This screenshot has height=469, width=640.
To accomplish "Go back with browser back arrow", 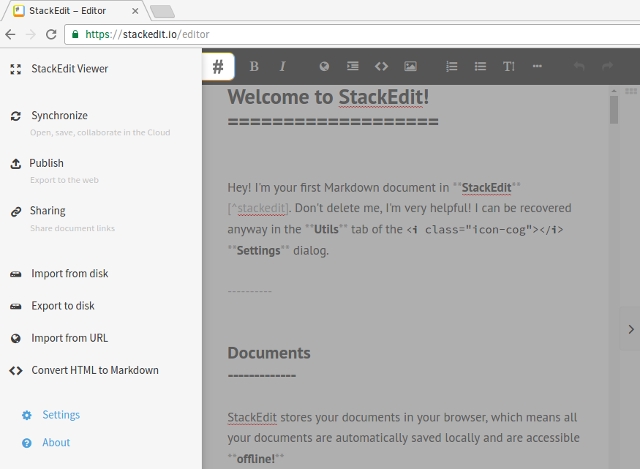I will (x=10, y=34).
